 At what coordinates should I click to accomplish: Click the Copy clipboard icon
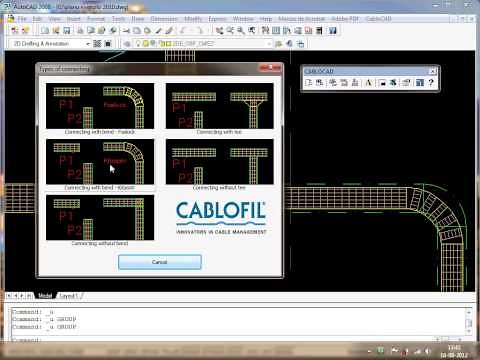[x=137, y=31]
